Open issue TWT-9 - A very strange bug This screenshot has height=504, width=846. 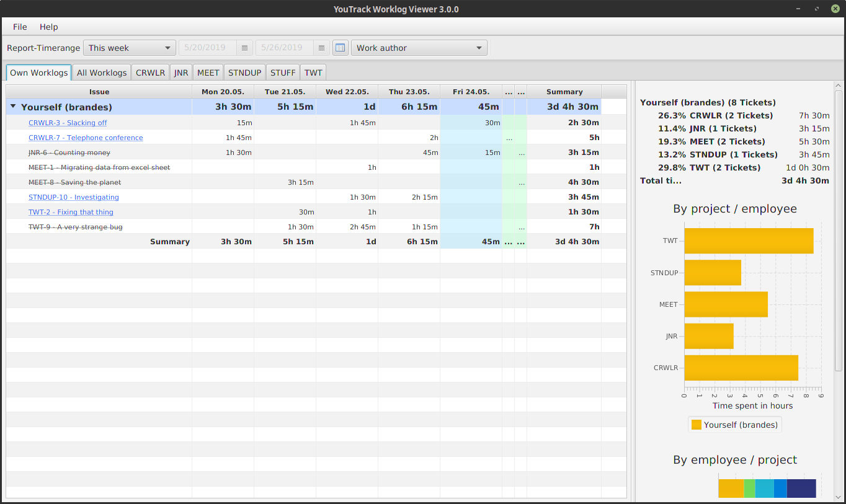pos(76,227)
